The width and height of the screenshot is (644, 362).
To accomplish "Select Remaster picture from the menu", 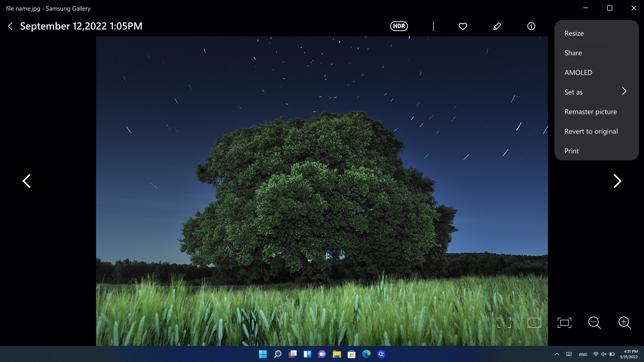I will pyautogui.click(x=591, y=112).
